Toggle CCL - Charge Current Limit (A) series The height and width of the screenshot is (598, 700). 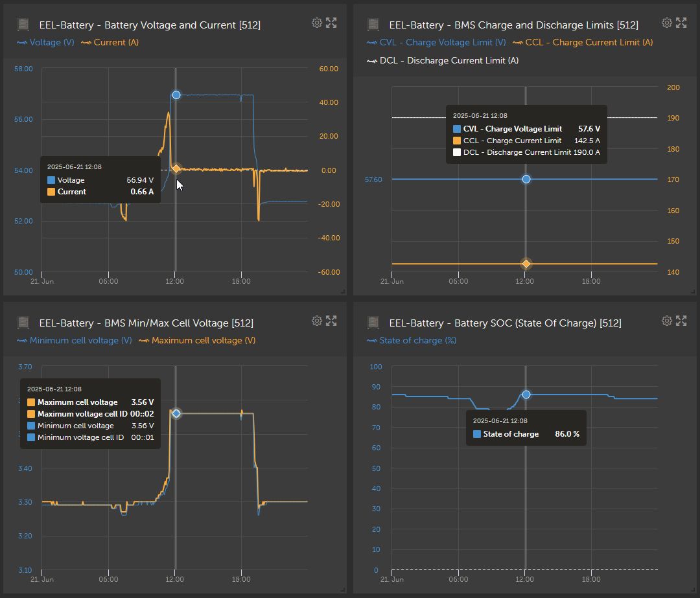[583, 42]
